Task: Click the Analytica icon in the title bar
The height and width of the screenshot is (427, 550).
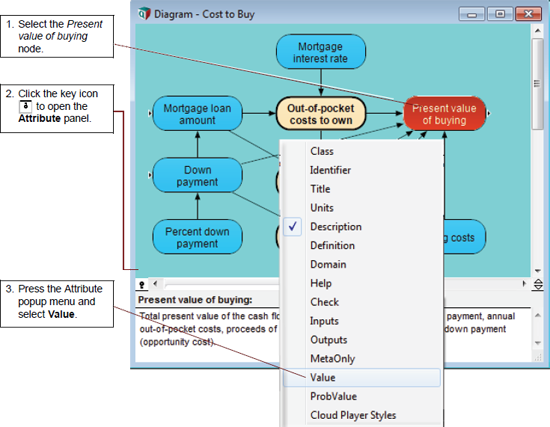Action: pyautogui.click(x=144, y=14)
